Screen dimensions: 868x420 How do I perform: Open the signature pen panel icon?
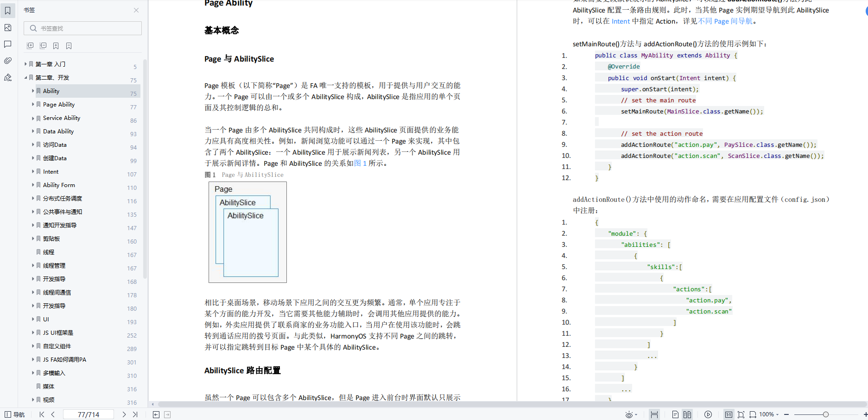pyautogui.click(x=8, y=77)
